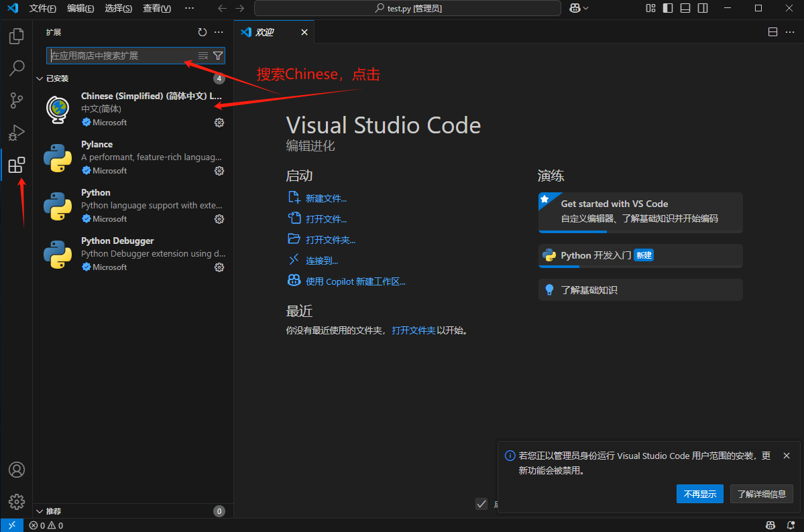Open the 查看(V) menu
804x532 pixels.
[157, 8]
